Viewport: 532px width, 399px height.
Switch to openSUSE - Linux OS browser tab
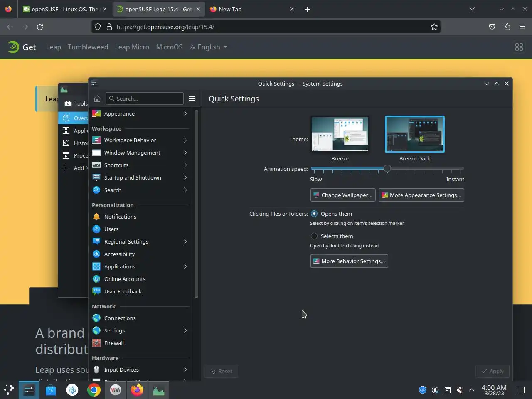pos(64,9)
